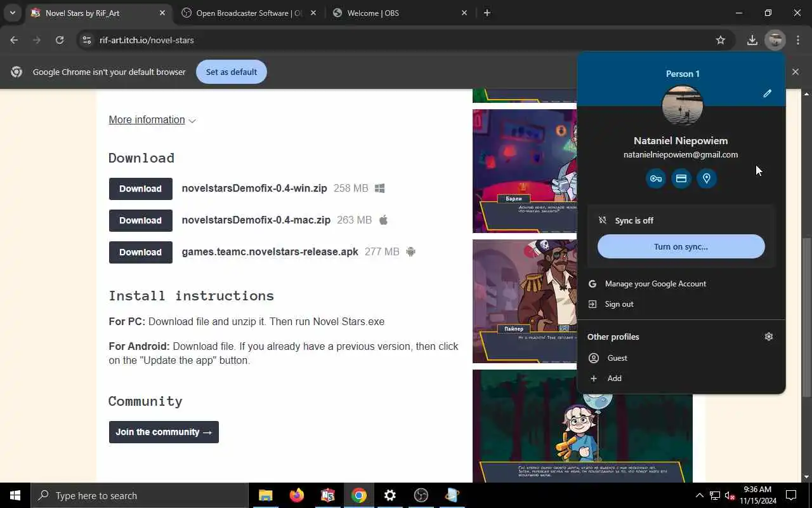
Task: Open File Explorer from taskbar
Action: [265, 495]
